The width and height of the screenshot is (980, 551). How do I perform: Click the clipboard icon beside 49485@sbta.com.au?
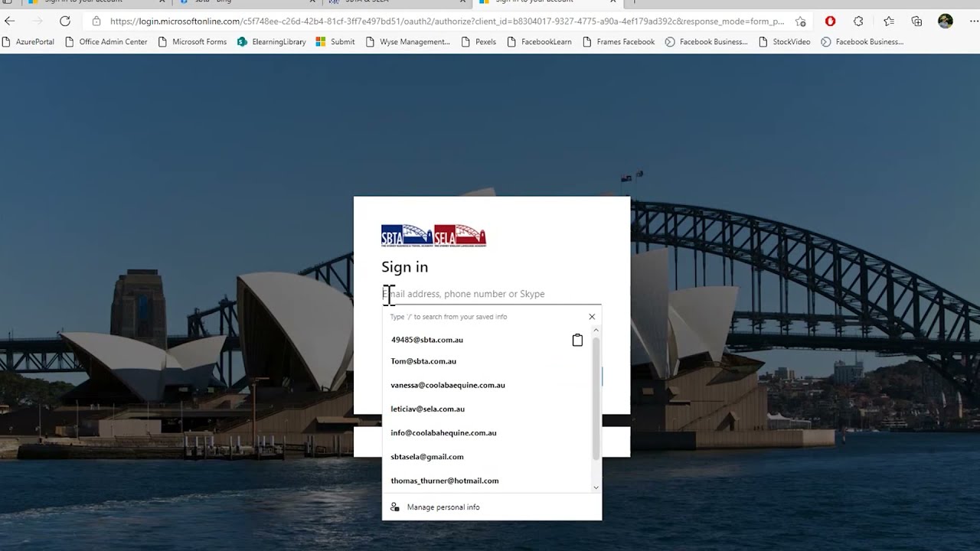(577, 340)
